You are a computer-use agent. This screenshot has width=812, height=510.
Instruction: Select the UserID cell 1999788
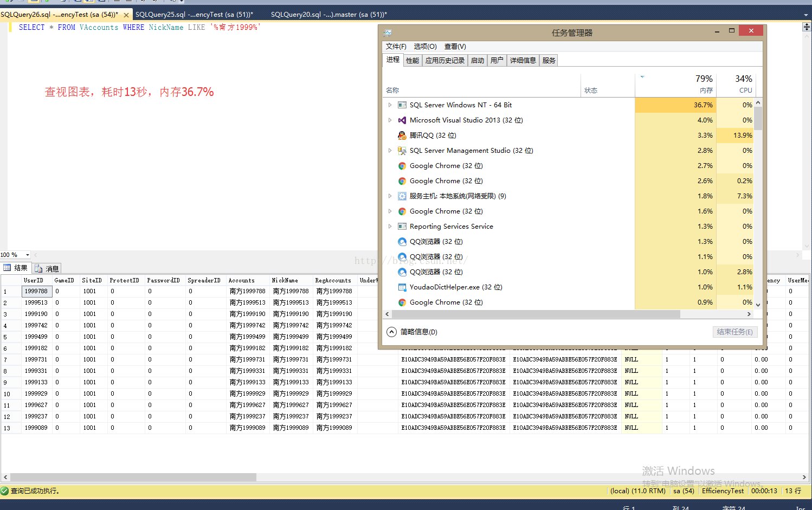[36, 292]
